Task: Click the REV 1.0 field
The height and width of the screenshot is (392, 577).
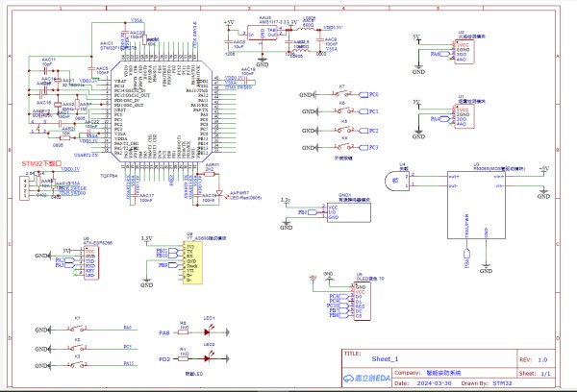Action: (x=534, y=360)
